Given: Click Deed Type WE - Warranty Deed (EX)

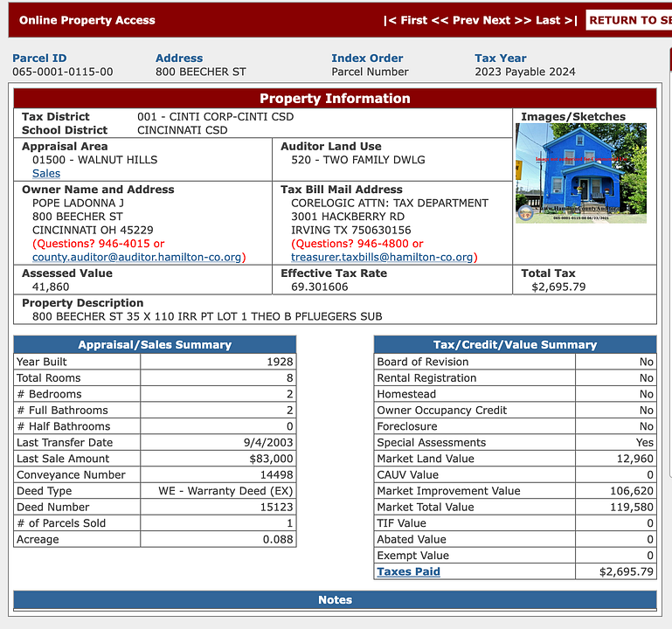Looking at the screenshot, I should pos(225,491).
